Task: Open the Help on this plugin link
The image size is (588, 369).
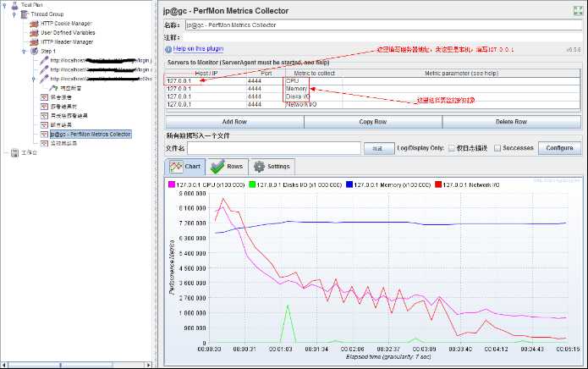Action: 198,49
